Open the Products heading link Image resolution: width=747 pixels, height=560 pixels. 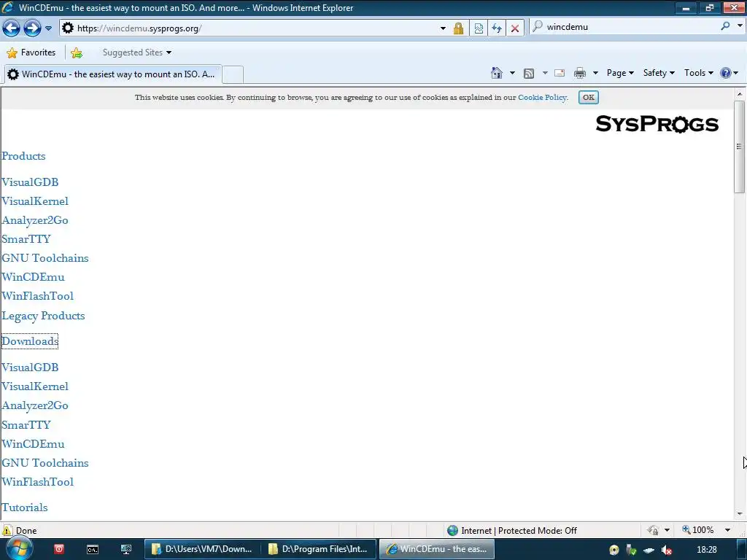click(x=23, y=156)
